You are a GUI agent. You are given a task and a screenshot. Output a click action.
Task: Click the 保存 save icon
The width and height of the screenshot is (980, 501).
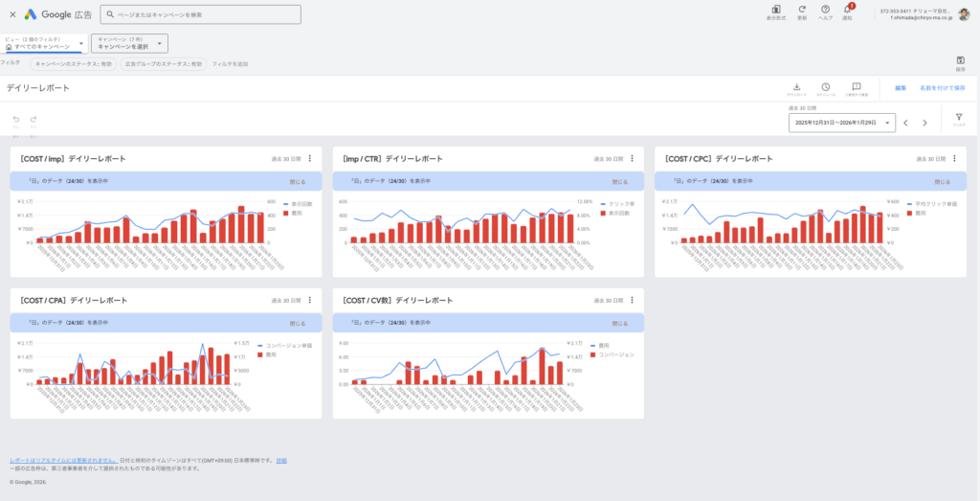pyautogui.click(x=960, y=61)
